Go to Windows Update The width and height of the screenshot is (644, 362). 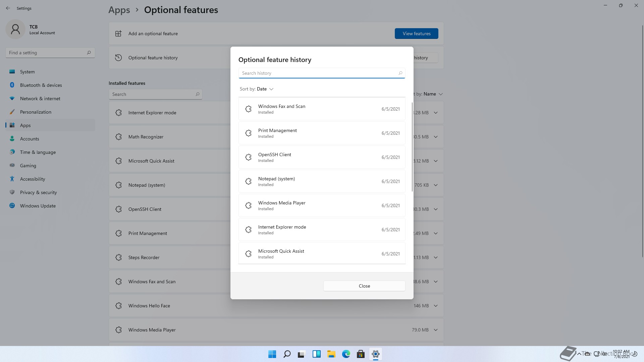click(x=50, y=206)
